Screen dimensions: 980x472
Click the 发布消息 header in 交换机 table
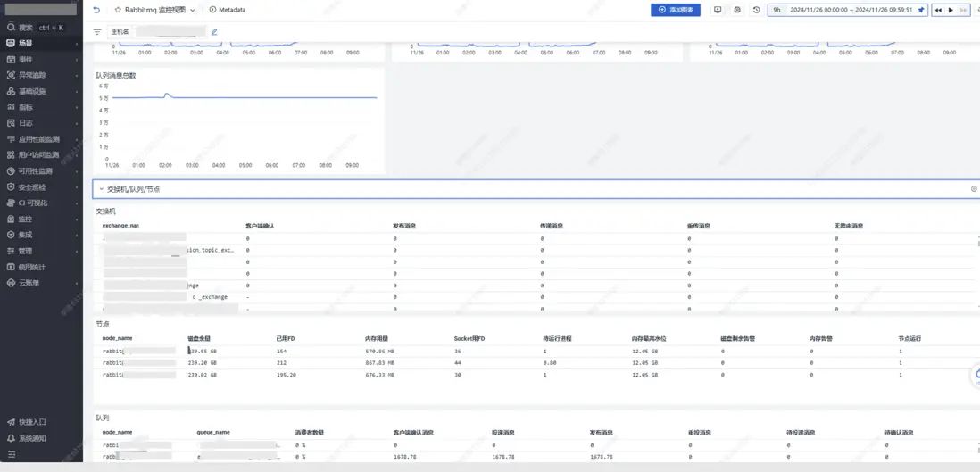click(x=405, y=225)
